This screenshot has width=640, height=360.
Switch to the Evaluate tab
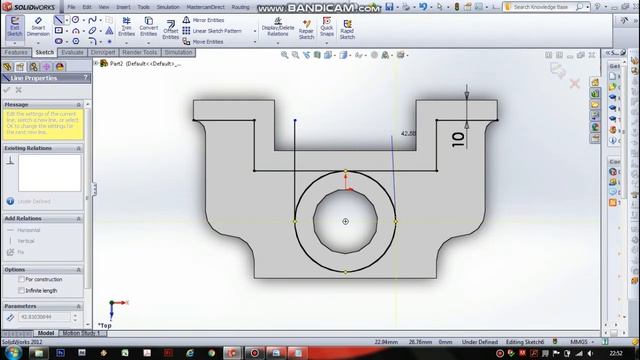click(72, 52)
